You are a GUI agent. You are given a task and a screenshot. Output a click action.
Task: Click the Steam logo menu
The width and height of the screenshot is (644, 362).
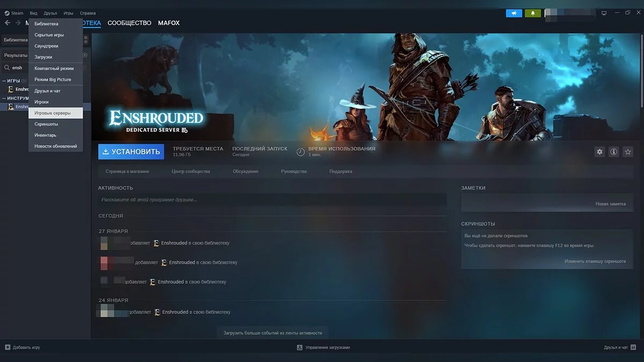tap(14, 13)
